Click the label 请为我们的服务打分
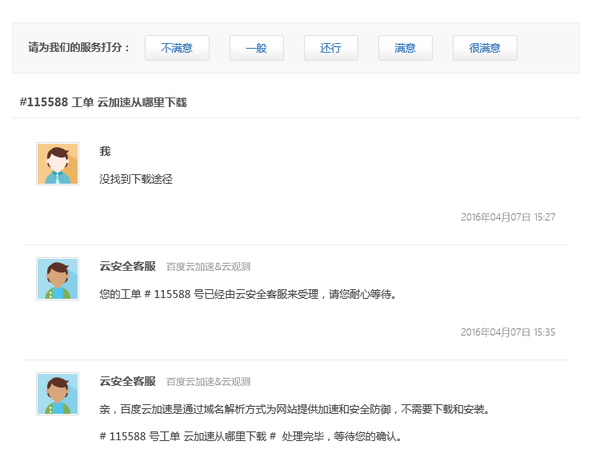 pyautogui.click(x=79, y=47)
